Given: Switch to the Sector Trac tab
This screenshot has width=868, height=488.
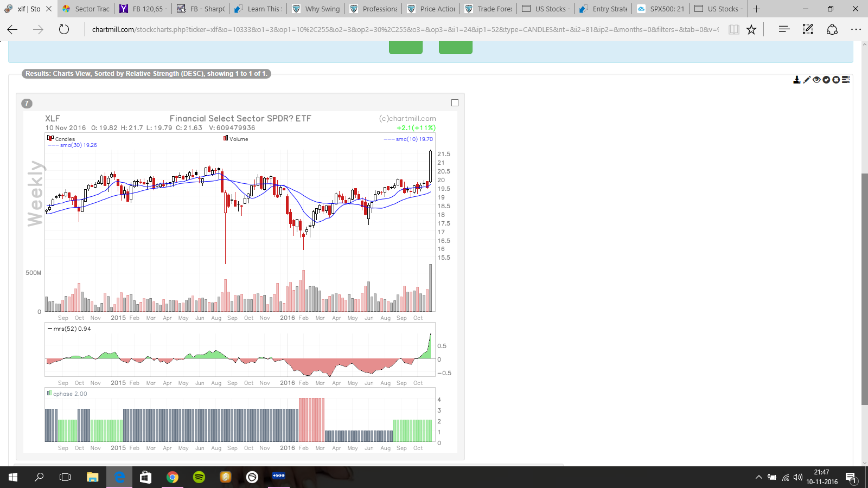Looking at the screenshot, I should tap(86, 9).
